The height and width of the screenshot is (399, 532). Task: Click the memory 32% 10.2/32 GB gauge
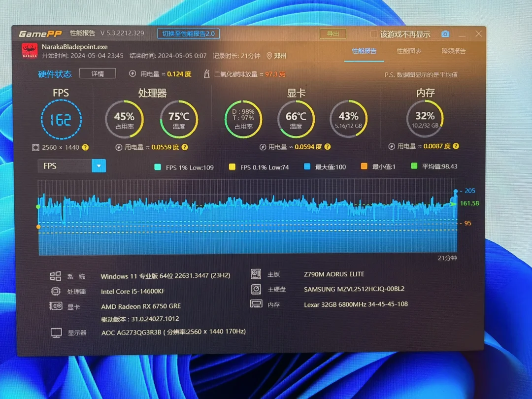pyautogui.click(x=425, y=118)
